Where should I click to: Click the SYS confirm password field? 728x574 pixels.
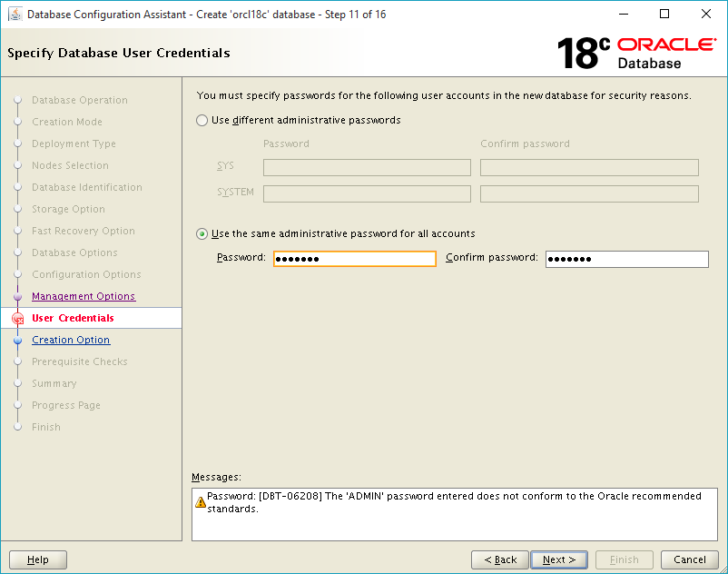(x=589, y=168)
